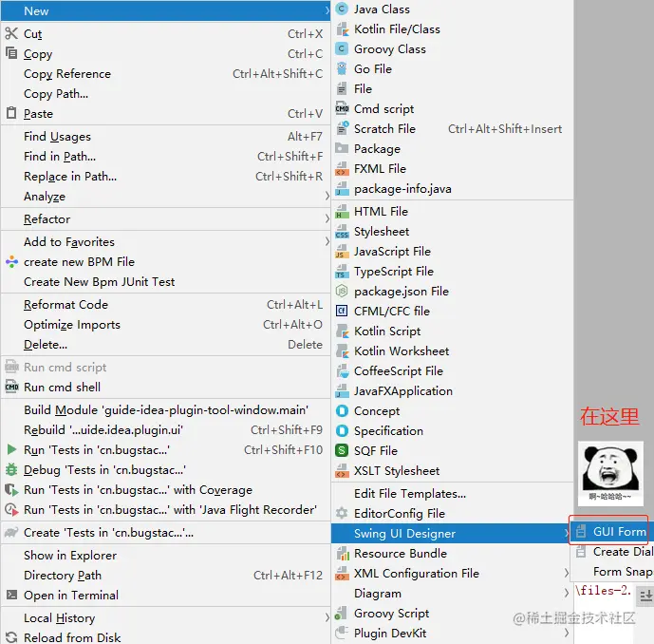The width and height of the screenshot is (654, 644).
Task: Select Create Dialog submenu entry
Action: (x=612, y=551)
